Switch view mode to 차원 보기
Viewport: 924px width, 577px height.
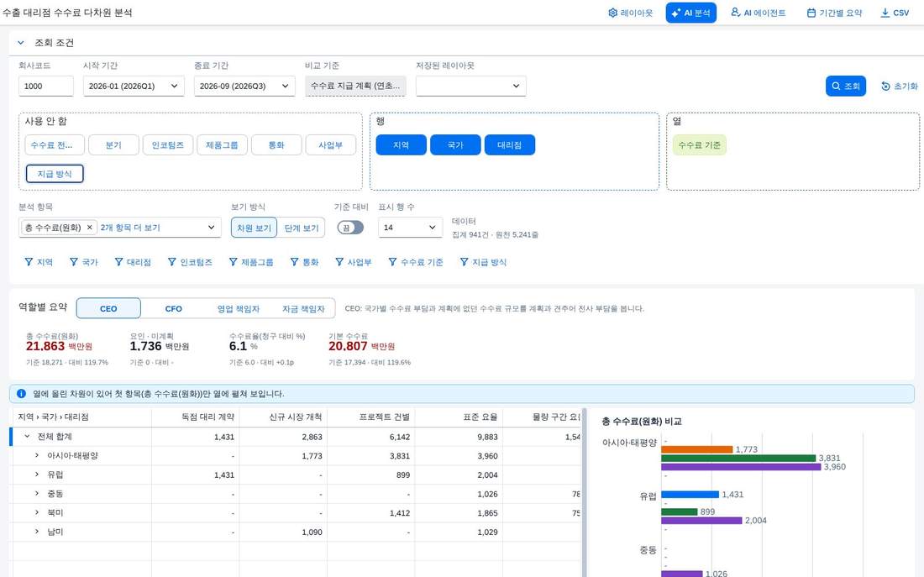click(x=254, y=228)
